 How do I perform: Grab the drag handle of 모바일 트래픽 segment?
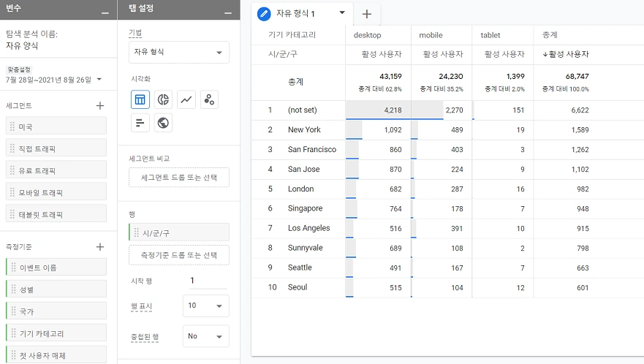tap(12, 192)
